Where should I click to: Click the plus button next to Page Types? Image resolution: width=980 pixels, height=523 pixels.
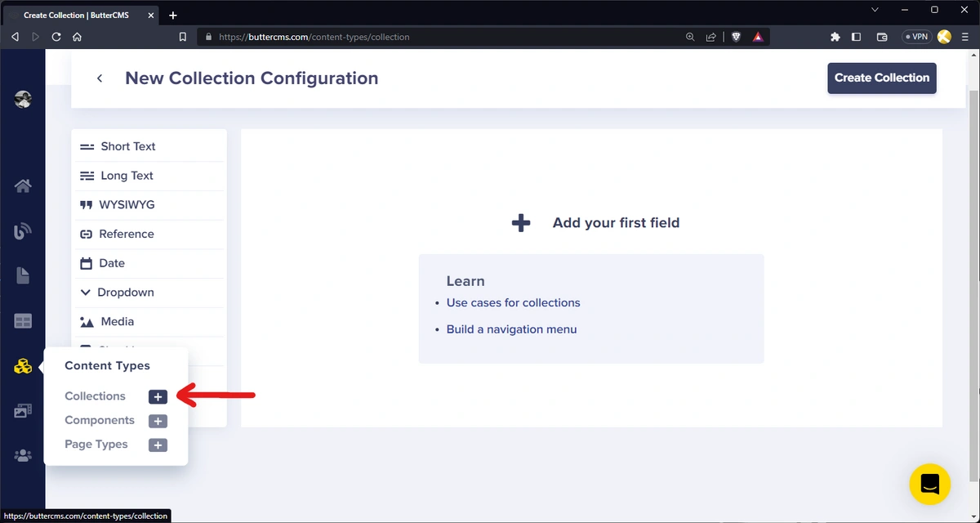click(158, 445)
